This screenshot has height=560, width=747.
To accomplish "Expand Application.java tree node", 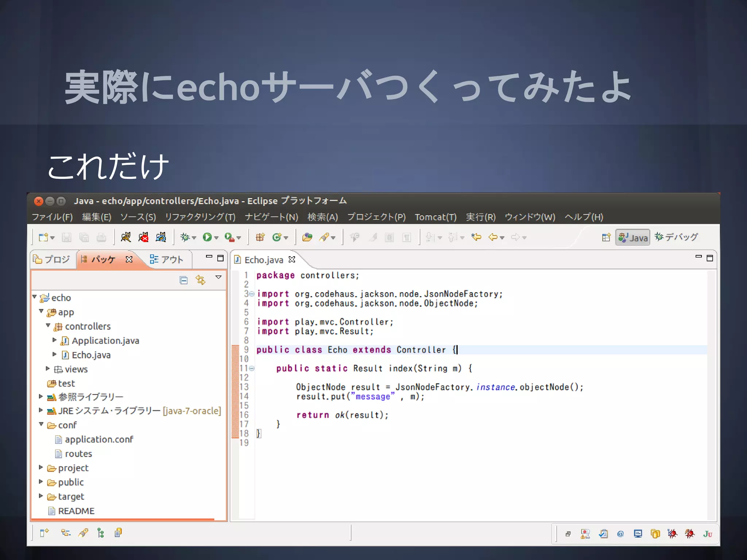I will tap(55, 340).
